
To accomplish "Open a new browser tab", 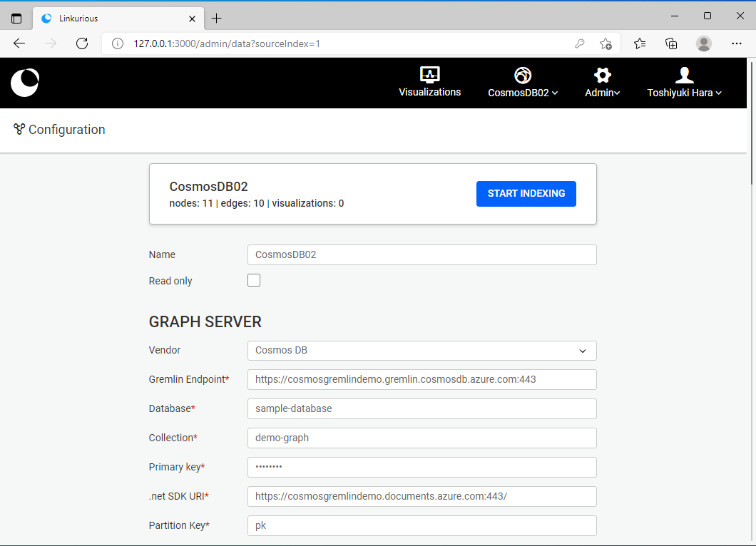I will tap(217, 19).
